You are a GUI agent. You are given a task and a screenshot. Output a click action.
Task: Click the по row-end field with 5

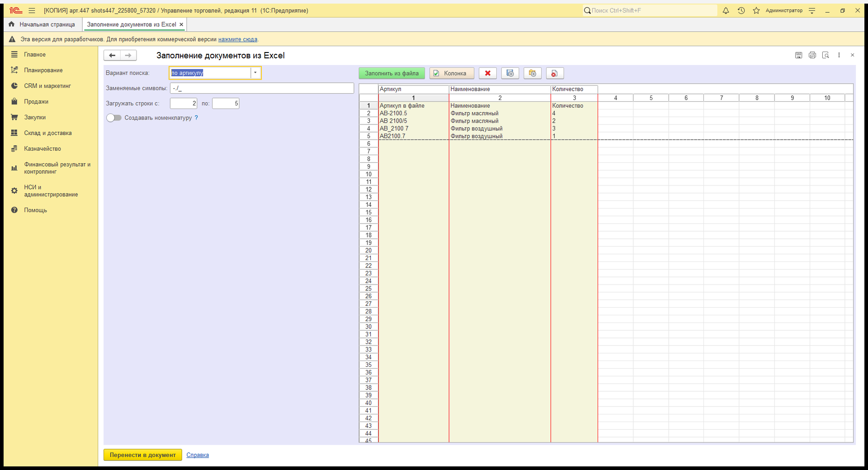coord(226,104)
